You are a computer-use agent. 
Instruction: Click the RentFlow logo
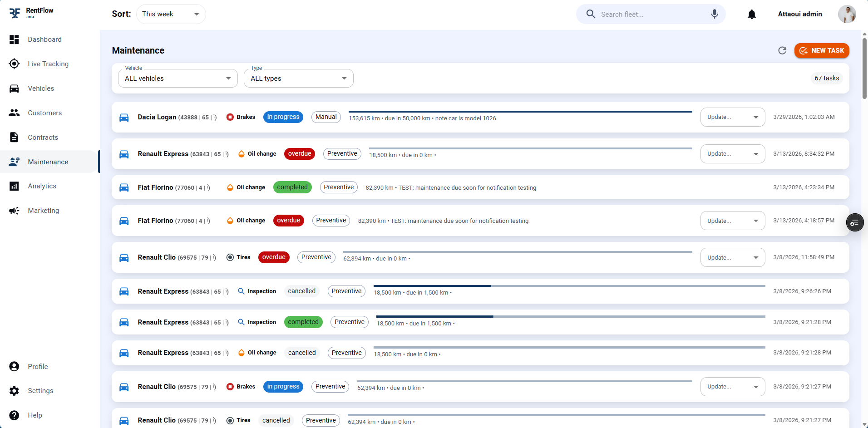[31, 13]
